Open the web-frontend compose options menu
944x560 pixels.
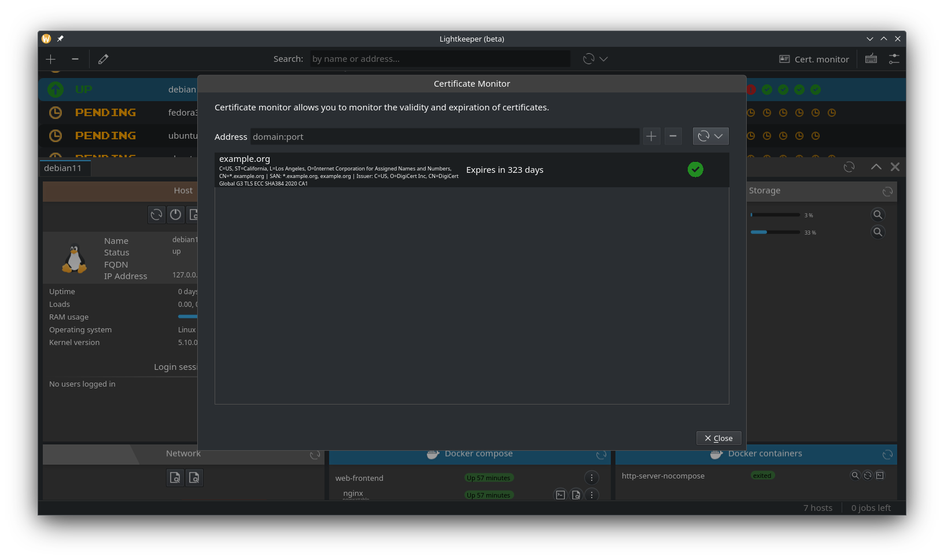pos(591,478)
